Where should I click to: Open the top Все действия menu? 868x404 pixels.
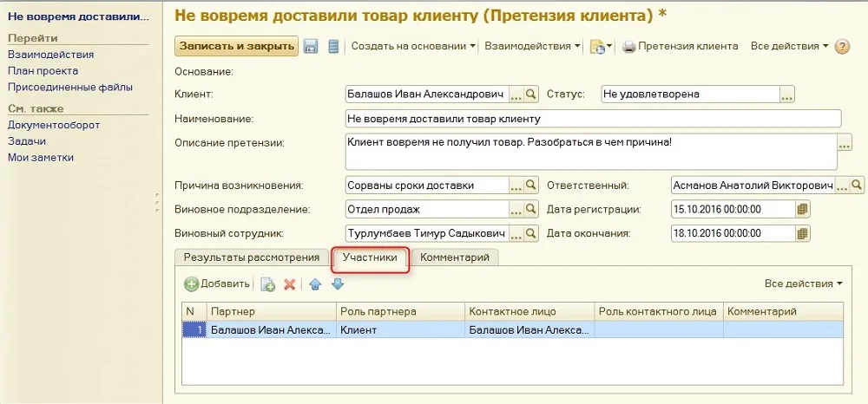coord(789,47)
